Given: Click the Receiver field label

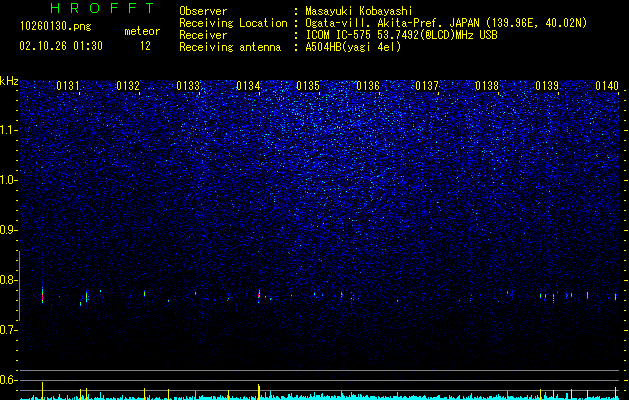Looking at the screenshot, I should point(203,35).
